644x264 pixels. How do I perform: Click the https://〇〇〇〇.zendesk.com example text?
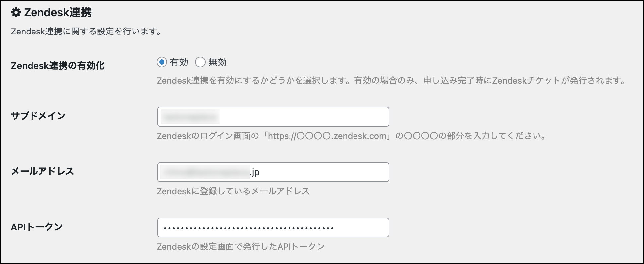coord(327,136)
